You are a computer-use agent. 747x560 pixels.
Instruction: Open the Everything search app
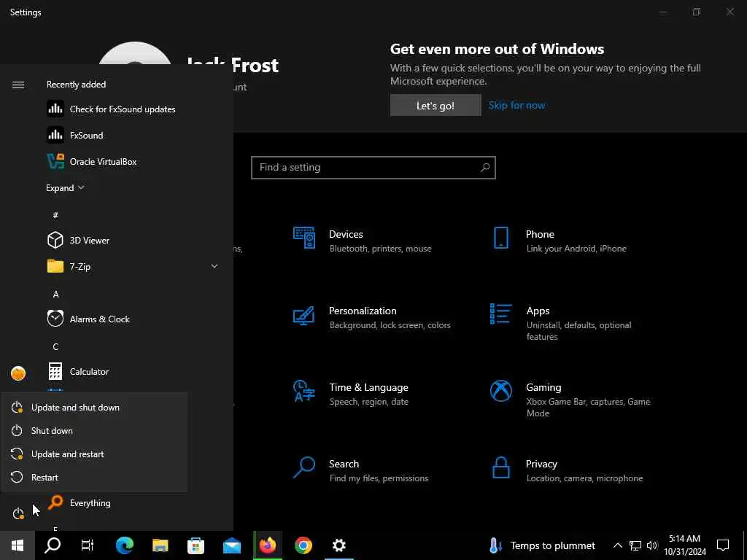click(90, 503)
